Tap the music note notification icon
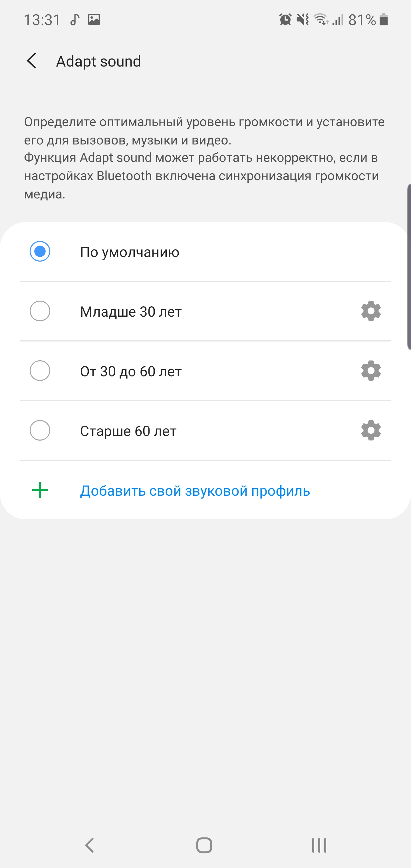The width and height of the screenshot is (411, 868). click(75, 19)
